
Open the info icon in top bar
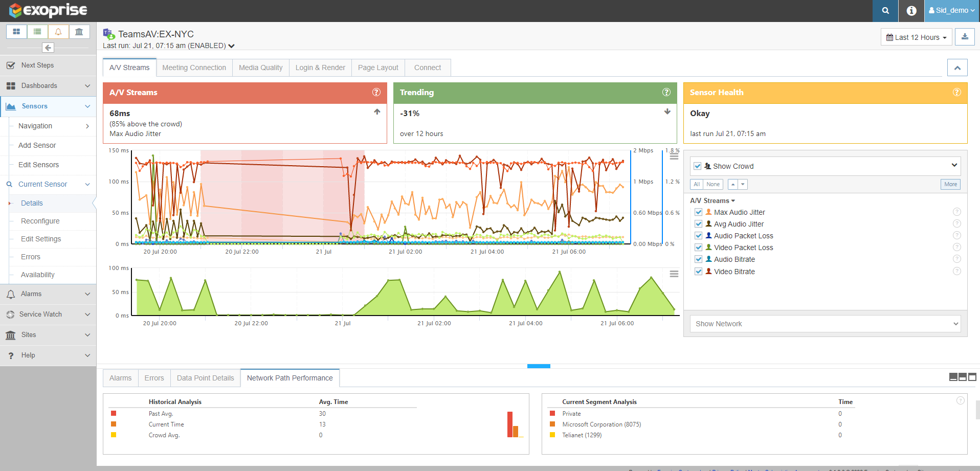911,11
